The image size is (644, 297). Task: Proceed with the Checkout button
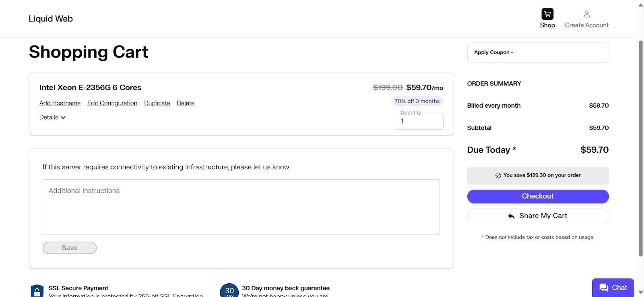pos(538,196)
